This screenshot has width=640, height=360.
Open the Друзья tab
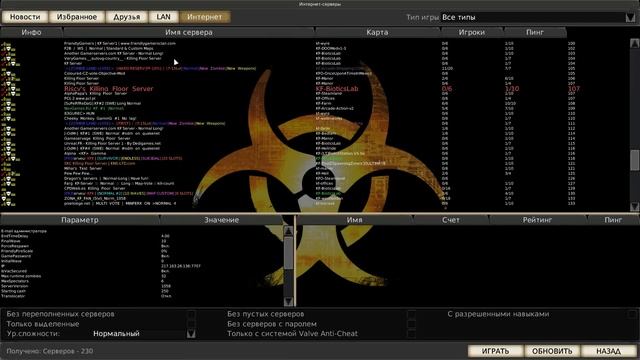click(x=127, y=17)
